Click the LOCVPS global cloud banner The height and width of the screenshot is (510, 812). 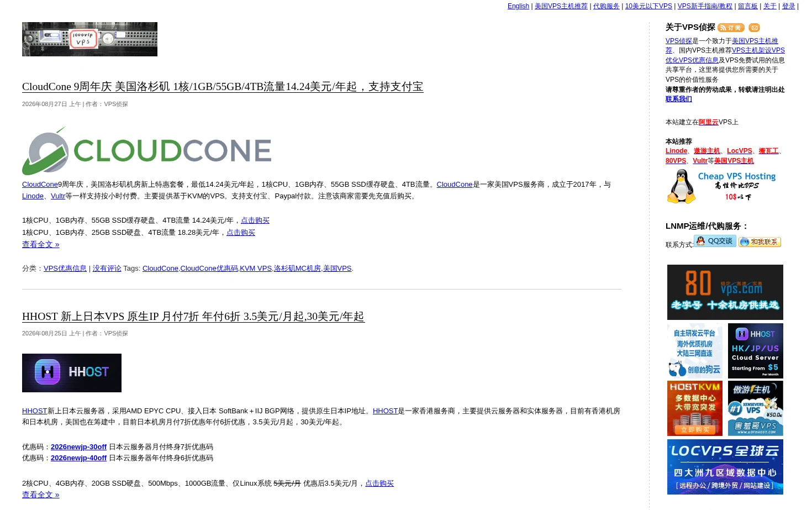point(725,467)
